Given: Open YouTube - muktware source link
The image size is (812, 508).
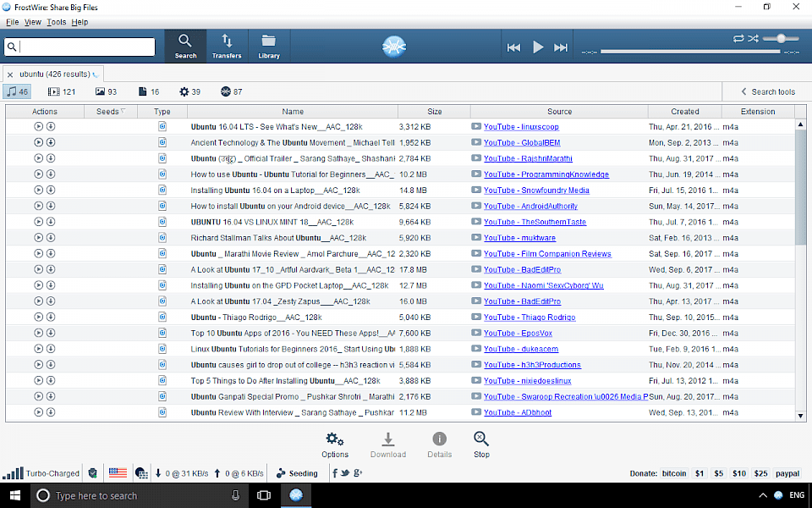Looking at the screenshot, I should (519, 238).
